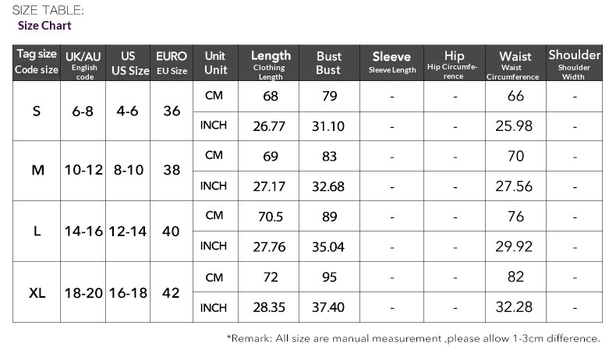Click the 37.40 bust inch value
This screenshot has width=616, height=364.
[x=328, y=307]
